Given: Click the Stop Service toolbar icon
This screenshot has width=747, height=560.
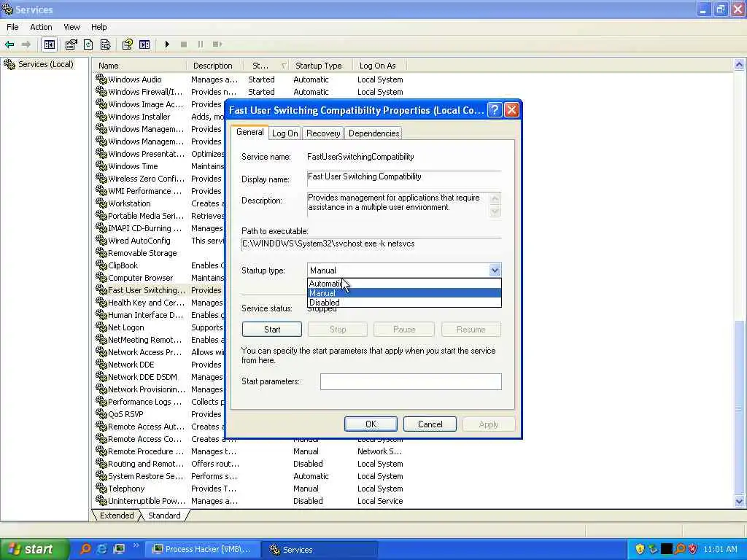Looking at the screenshot, I should 184,44.
